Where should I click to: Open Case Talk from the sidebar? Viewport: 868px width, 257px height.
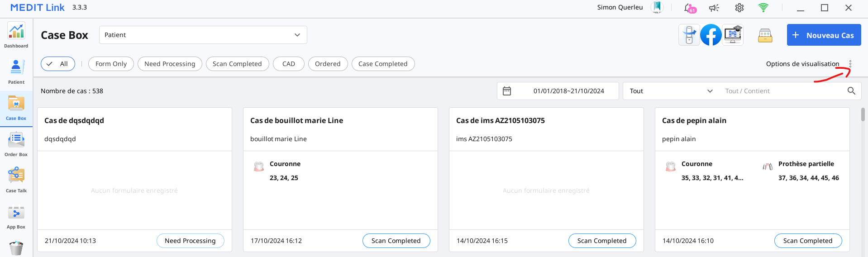coord(16,180)
